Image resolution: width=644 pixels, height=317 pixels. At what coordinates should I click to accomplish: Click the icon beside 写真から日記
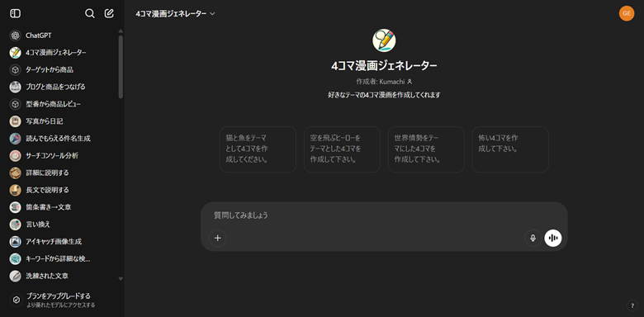(15, 121)
